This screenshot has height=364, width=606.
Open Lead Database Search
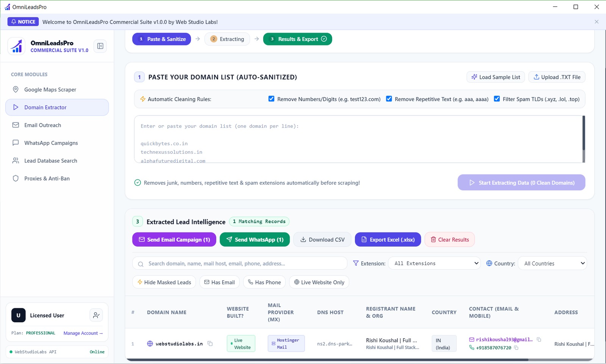tap(57, 161)
